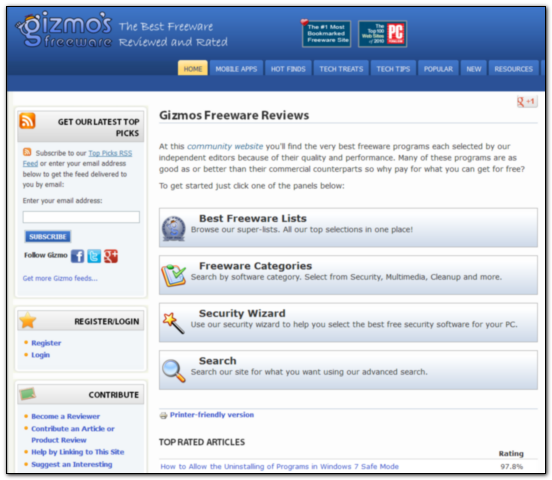Click the Top Rated Articles heading
552x480 pixels.
click(202, 442)
